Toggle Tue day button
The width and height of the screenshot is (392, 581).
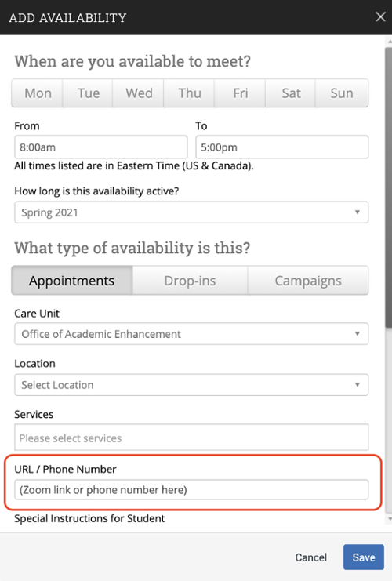[88, 93]
